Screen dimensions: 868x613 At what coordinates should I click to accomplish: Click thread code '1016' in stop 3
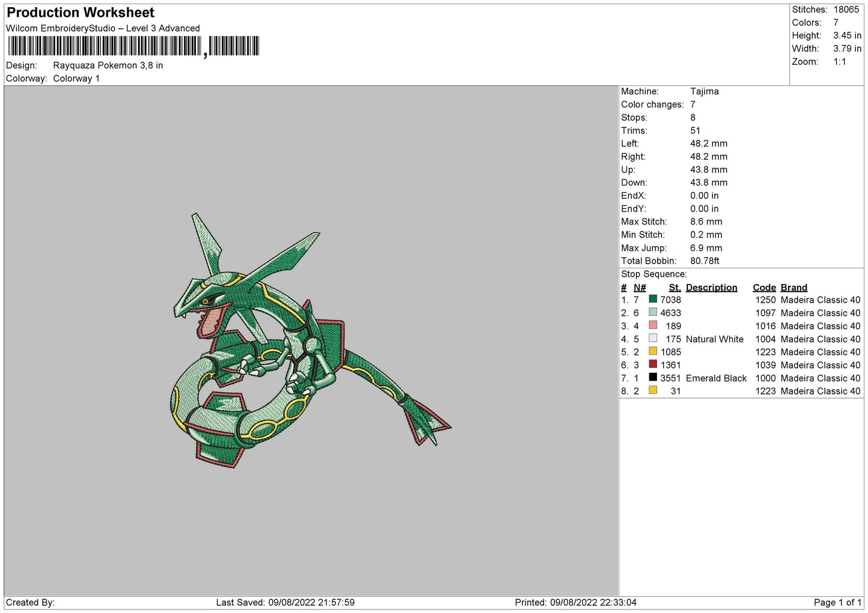click(x=765, y=326)
